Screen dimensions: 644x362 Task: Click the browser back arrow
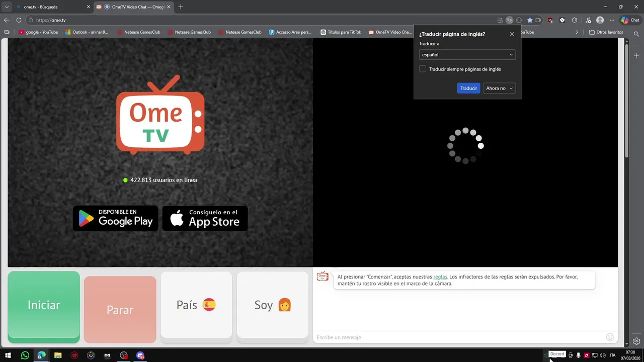(7, 20)
